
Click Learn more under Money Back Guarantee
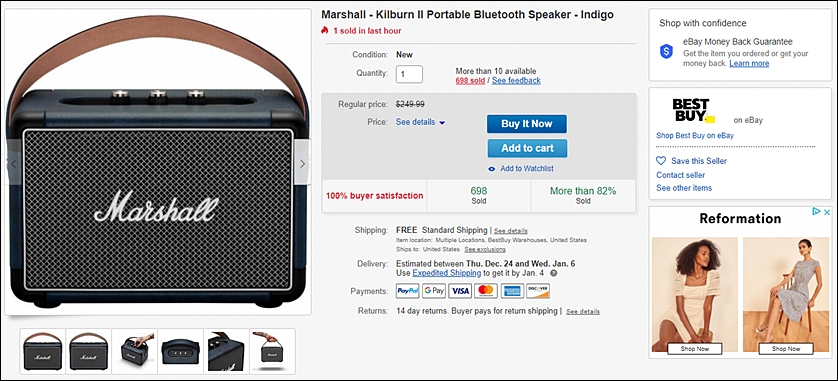click(x=749, y=64)
